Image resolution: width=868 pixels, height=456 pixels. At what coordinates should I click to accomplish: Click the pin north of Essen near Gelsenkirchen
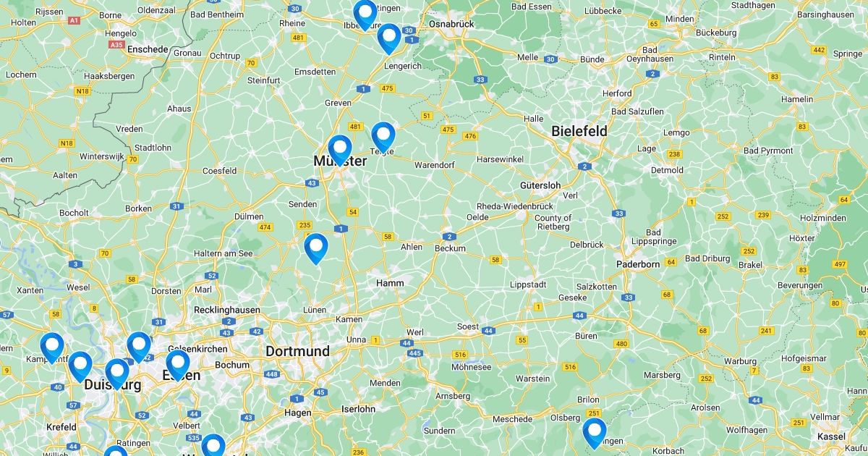(139, 347)
